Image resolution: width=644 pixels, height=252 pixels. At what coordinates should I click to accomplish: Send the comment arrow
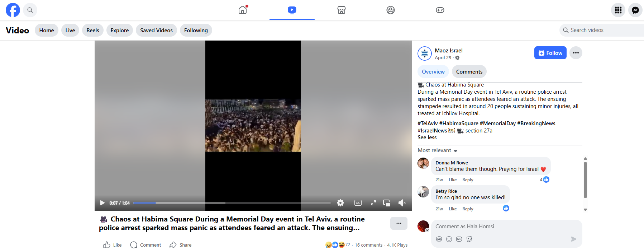(573, 239)
